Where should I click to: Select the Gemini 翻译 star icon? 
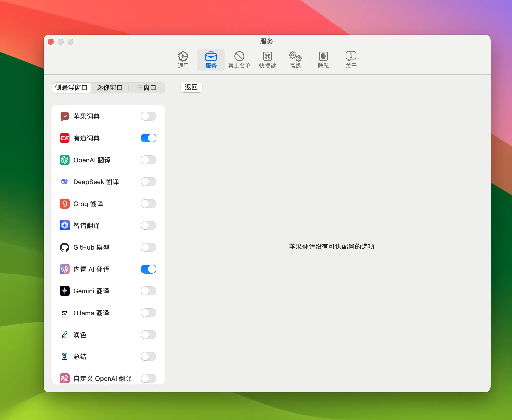click(65, 291)
